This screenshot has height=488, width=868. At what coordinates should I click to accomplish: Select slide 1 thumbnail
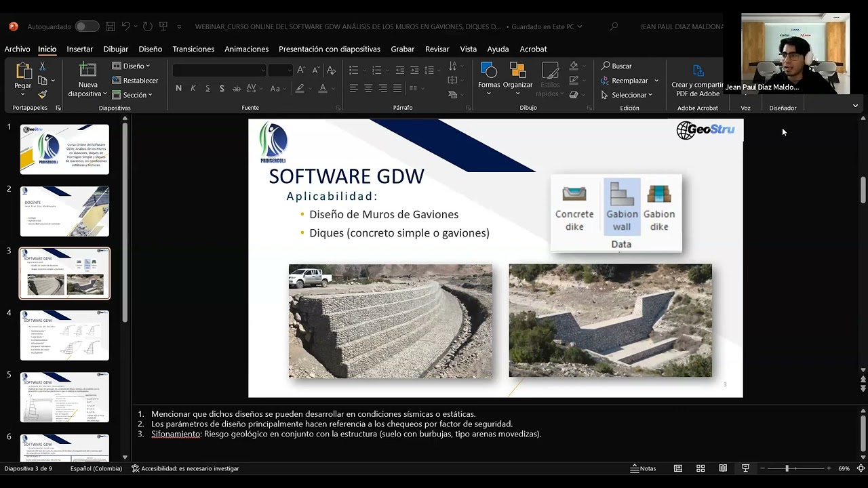pos(64,149)
